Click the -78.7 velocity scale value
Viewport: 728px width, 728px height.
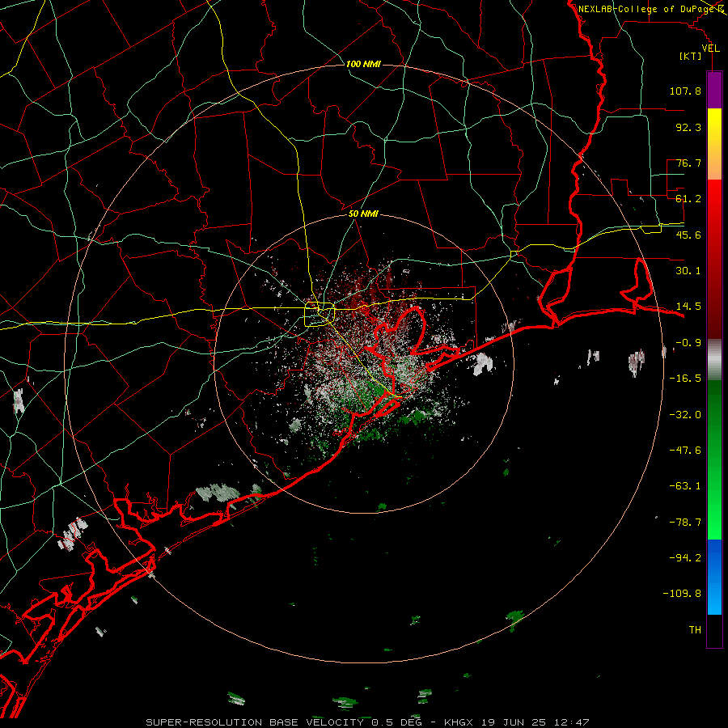685,523
